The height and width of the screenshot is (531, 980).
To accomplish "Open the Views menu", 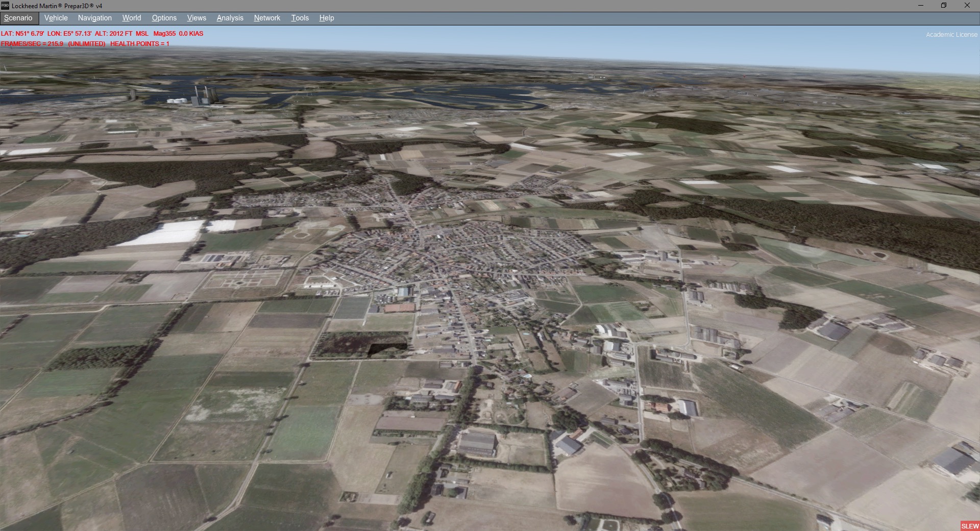I will (197, 18).
